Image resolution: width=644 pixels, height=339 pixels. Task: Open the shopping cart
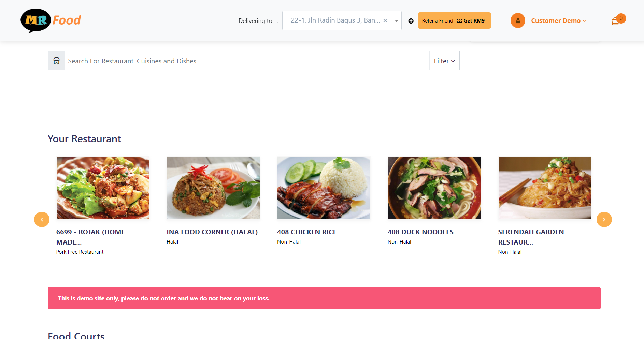615,21
